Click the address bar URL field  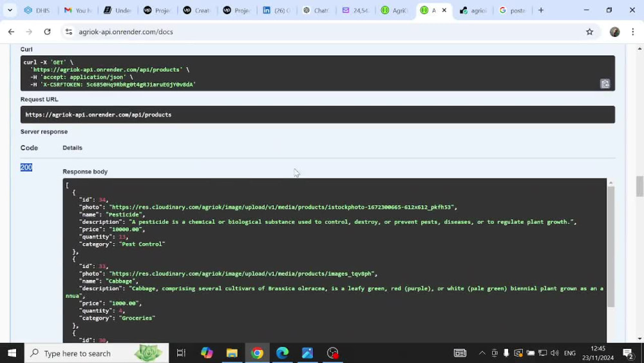point(328,32)
